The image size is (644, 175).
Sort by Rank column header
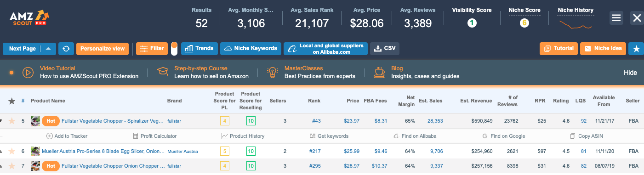coord(314,101)
